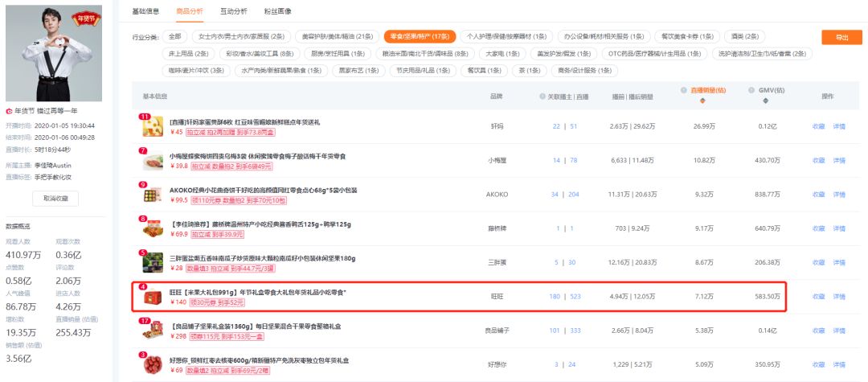Filter by 女士内衣/男士内衣/家居服 (2条)
The height and width of the screenshot is (382, 868).
click(x=241, y=37)
